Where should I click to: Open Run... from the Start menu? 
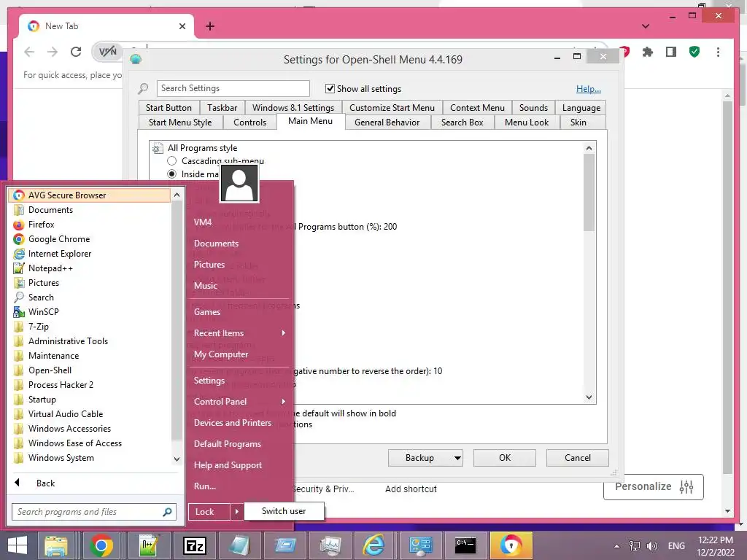205,486
